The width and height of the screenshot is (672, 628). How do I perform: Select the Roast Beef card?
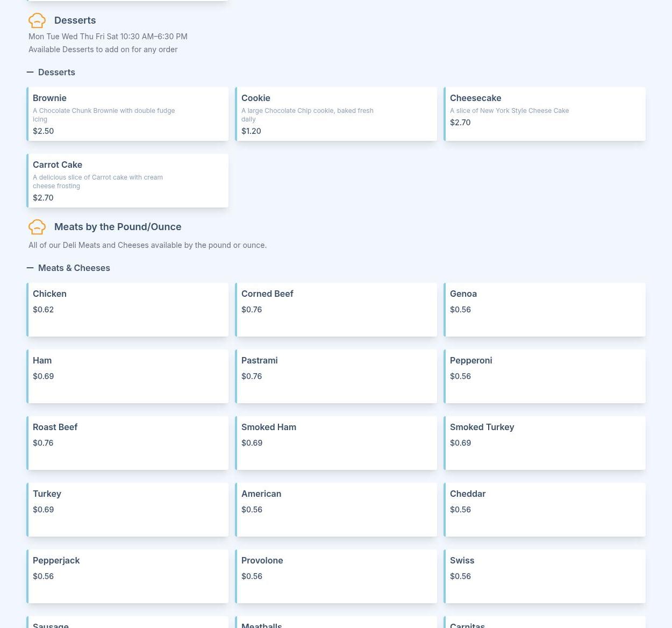pyautogui.click(x=128, y=443)
